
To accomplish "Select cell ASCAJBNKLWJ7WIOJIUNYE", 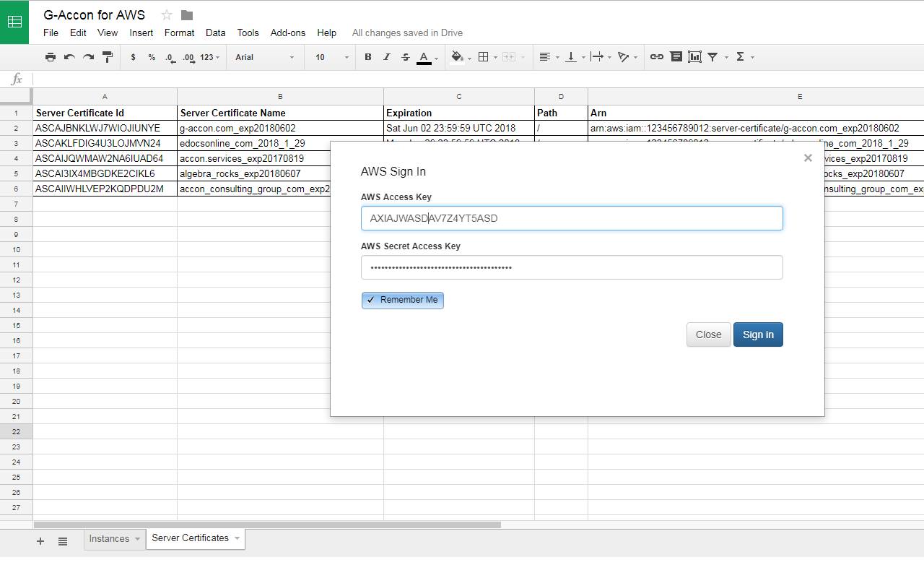I will pyautogui.click(x=105, y=128).
